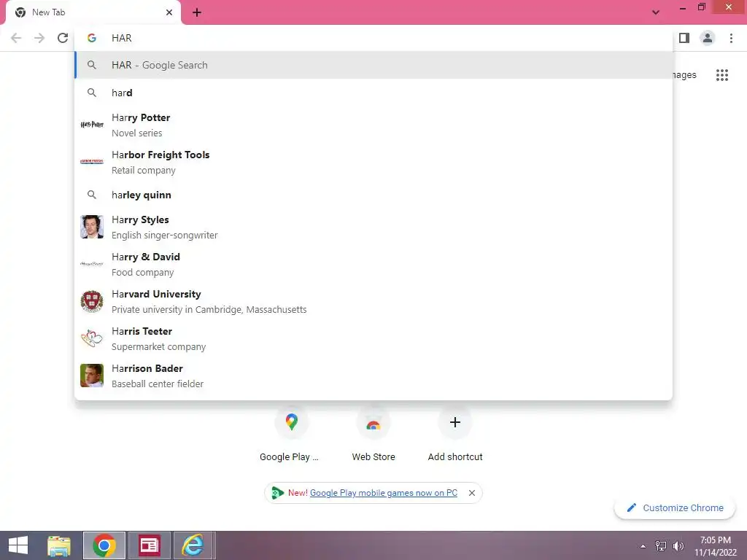Select the Harry Potter suggestion
Image resolution: width=747 pixels, height=560 pixels.
[x=374, y=125]
